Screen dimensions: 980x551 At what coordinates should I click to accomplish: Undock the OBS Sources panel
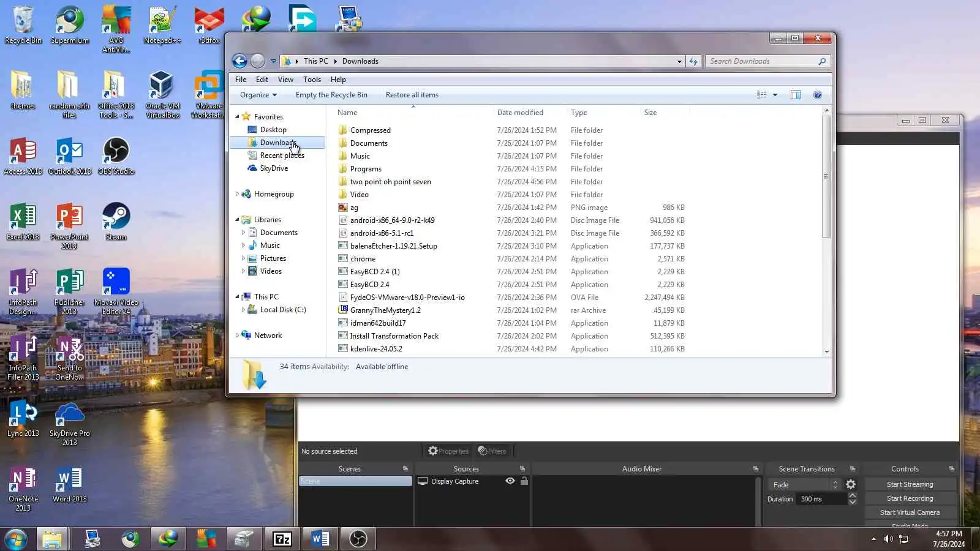pos(522,469)
